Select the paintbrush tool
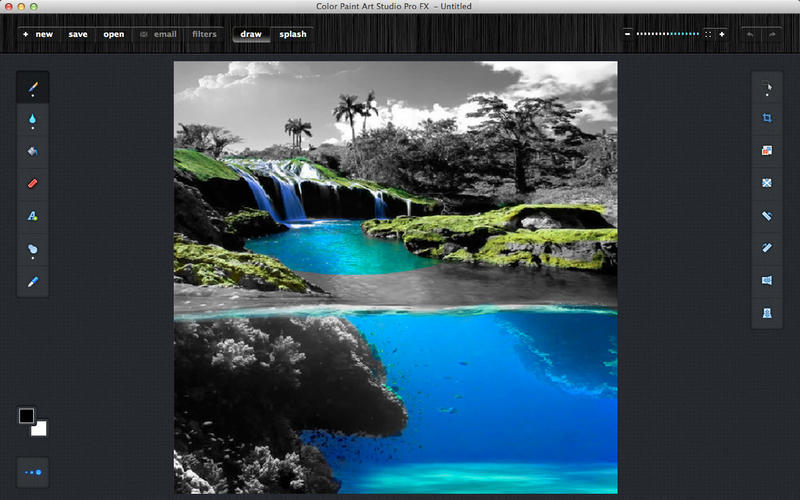Screen dimensions: 800x500 coord(33,88)
